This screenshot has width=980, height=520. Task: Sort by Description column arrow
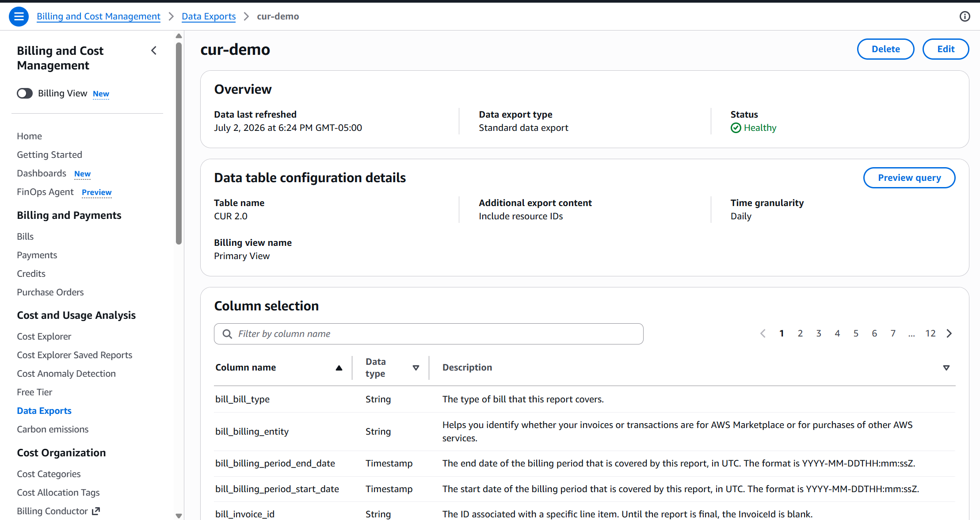point(946,367)
